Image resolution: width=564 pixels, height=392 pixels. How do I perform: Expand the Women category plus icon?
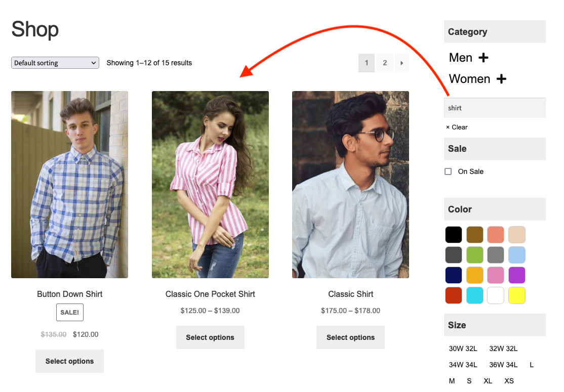coord(501,79)
